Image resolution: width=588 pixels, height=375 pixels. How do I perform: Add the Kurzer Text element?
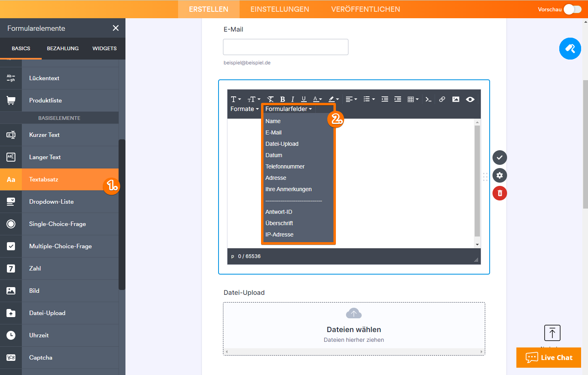click(59, 135)
